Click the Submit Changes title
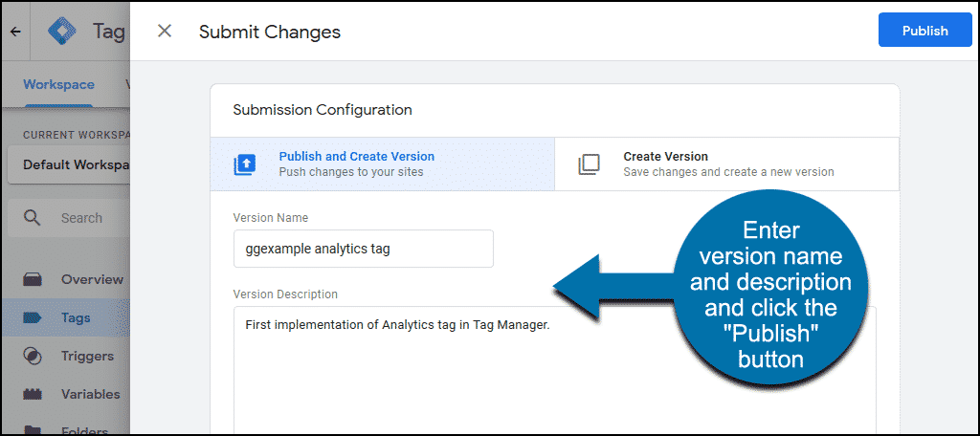Viewport: 980px width, 436px height. coord(270,32)
